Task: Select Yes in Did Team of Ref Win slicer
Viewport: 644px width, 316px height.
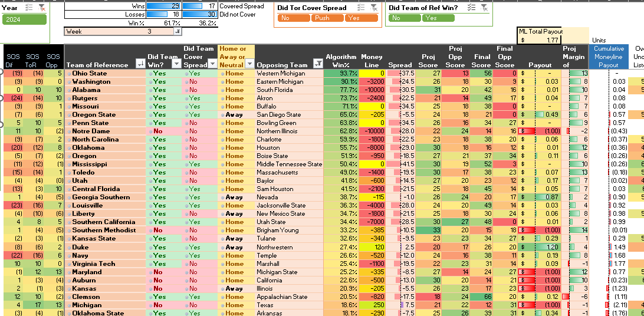Action: click(439, 18)
